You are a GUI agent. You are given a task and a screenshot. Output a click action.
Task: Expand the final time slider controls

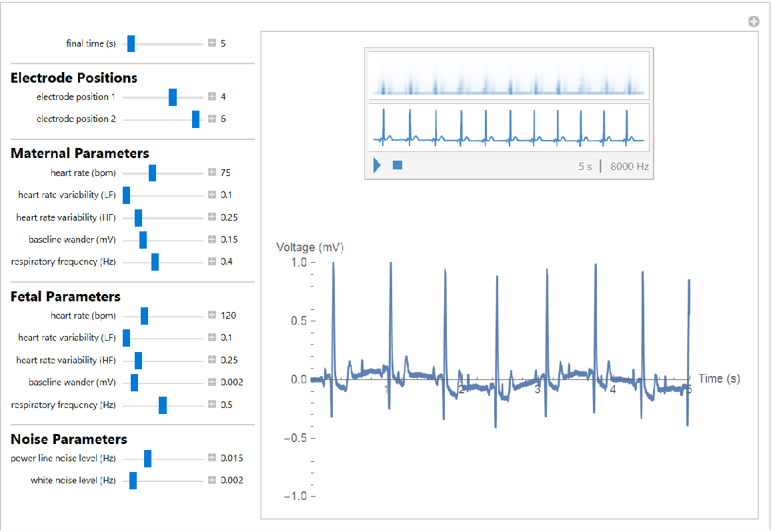coord(212,43)
